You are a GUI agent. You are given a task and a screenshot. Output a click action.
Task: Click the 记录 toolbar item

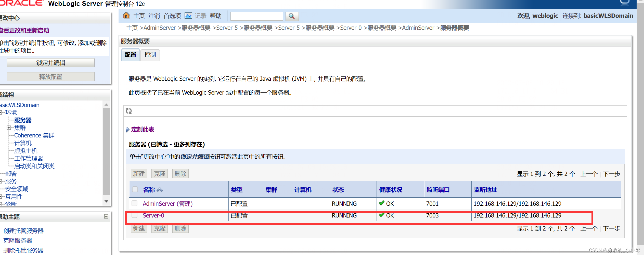click(201, 16)
